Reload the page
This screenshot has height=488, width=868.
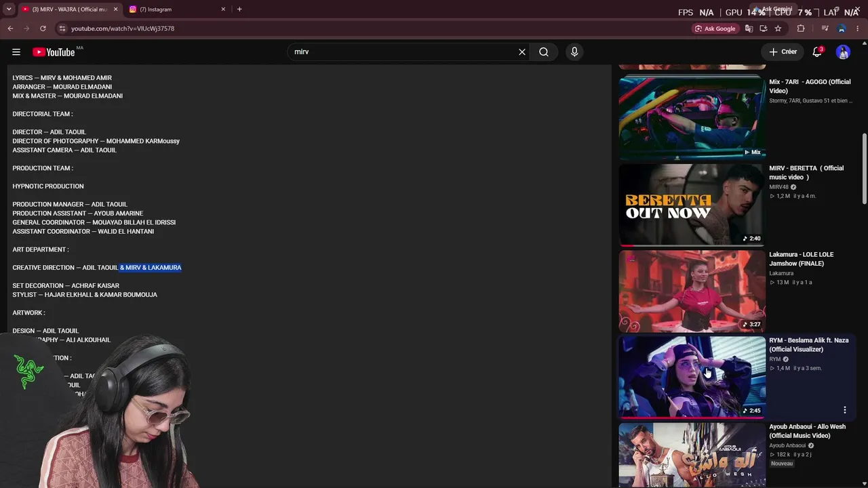43,28
